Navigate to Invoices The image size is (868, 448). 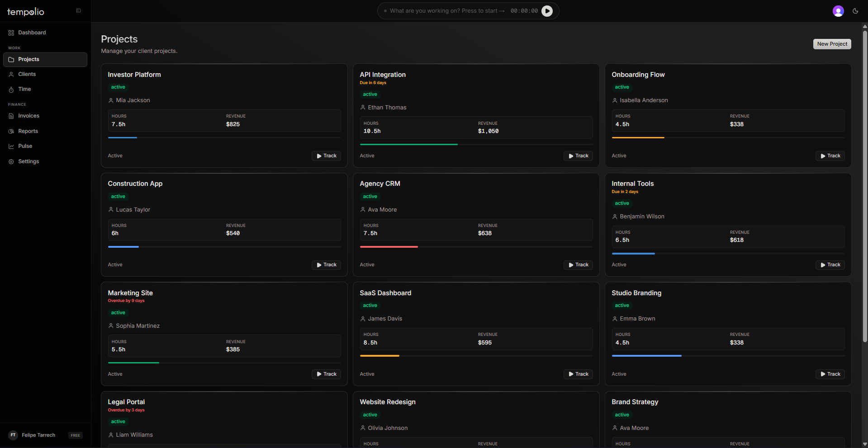[x=45, y=116]
